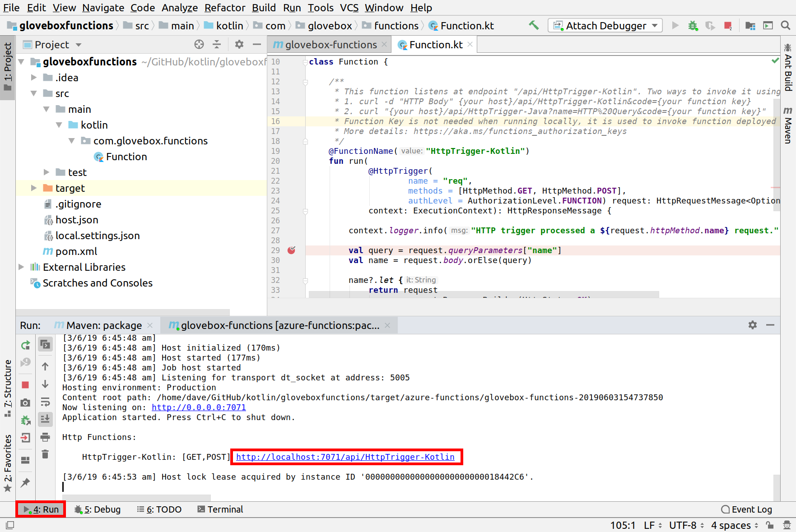796x532 pixels.
Task: Open the 5: Debug tool window tab
Action: pos(98,509)
